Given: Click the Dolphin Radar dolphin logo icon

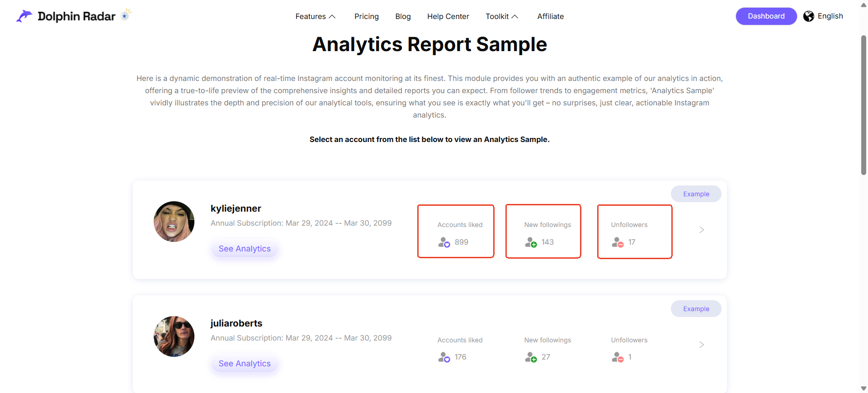Looking at the screenshot, I should pos(24,16).
